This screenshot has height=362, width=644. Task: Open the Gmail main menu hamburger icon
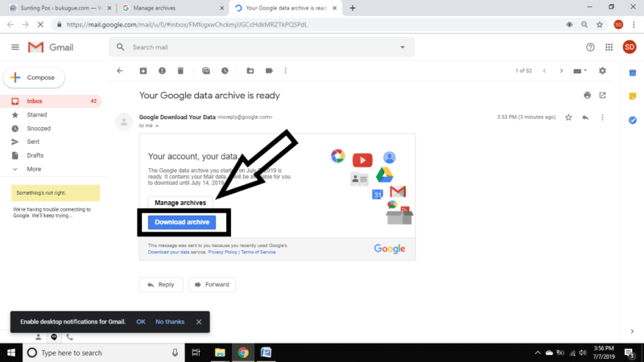15,47
